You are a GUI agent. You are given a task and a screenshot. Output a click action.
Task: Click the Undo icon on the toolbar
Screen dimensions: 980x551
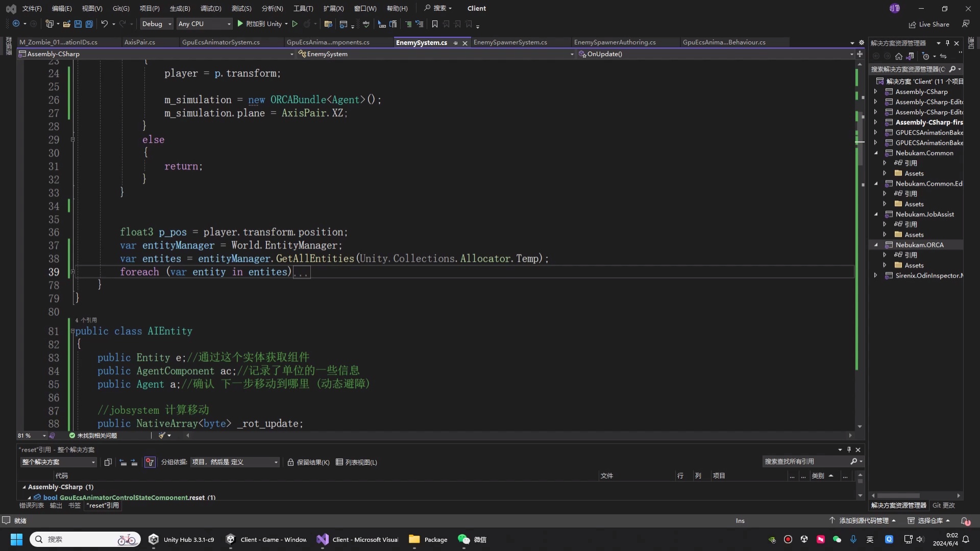pyautogui.click(x=104, y=23)
